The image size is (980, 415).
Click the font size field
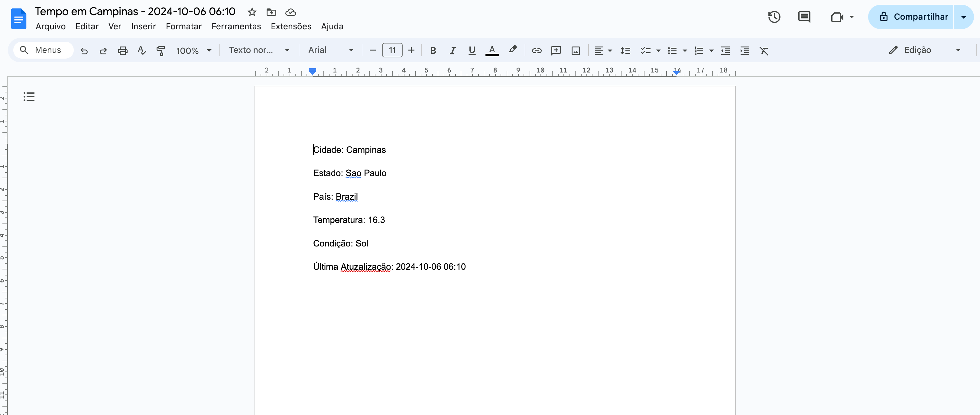point(392,50)
